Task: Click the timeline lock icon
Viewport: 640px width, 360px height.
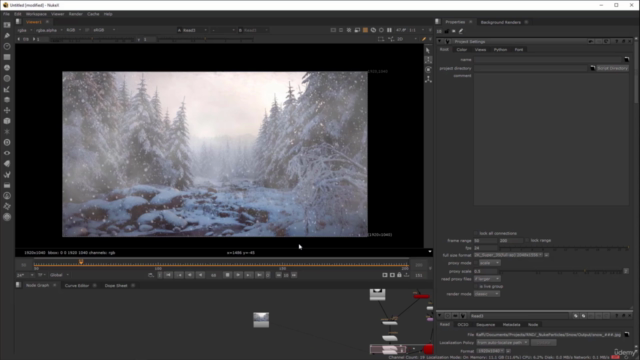Action: [399, 276]
